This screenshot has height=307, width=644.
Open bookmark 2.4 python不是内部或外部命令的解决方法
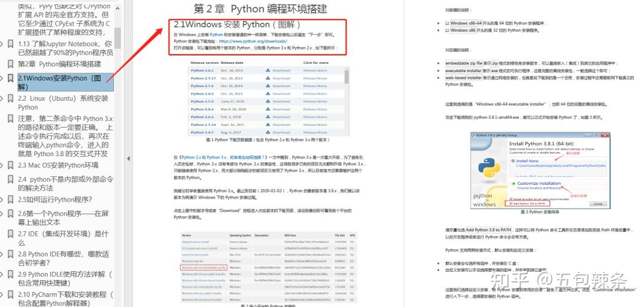pyautogui.click(x=66, y=184)
